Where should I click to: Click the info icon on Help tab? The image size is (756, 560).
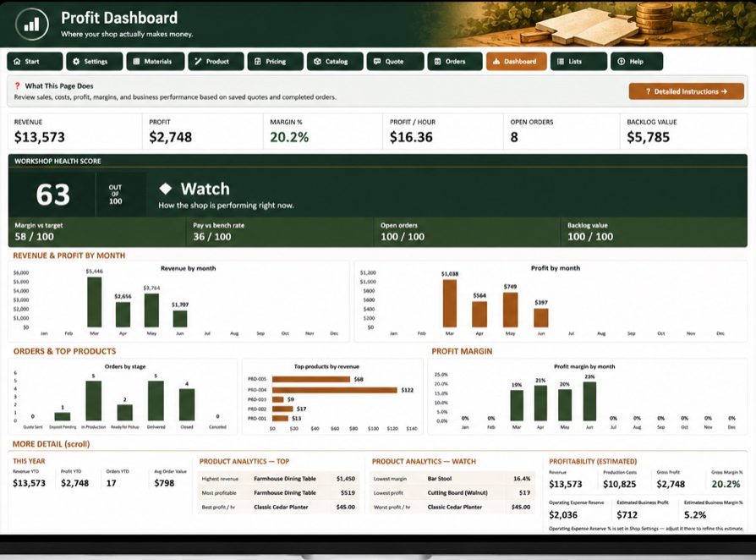(622, 61)
